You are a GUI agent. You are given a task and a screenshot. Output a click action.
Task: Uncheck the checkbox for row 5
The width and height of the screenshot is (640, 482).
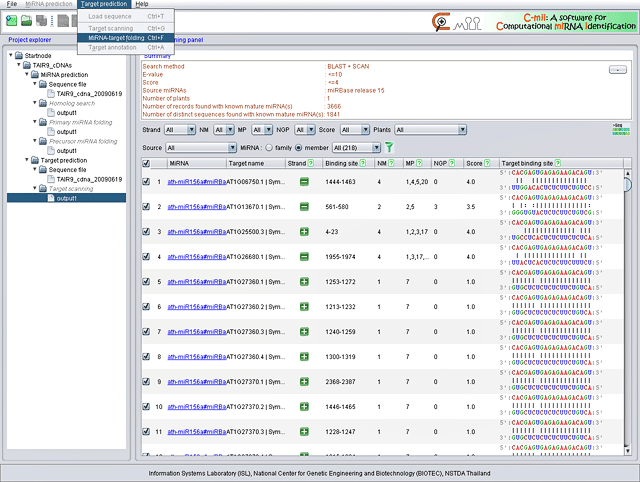(x=146, y=282)
